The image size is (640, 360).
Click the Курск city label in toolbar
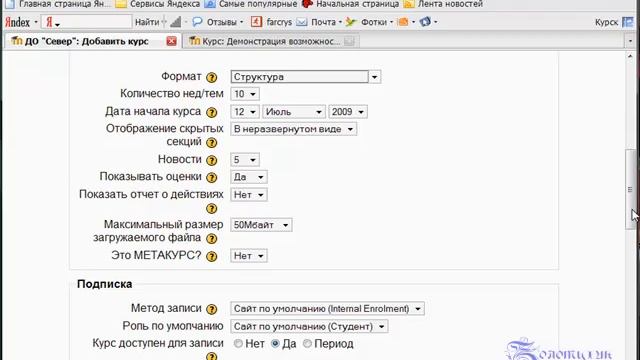(606, 22)
